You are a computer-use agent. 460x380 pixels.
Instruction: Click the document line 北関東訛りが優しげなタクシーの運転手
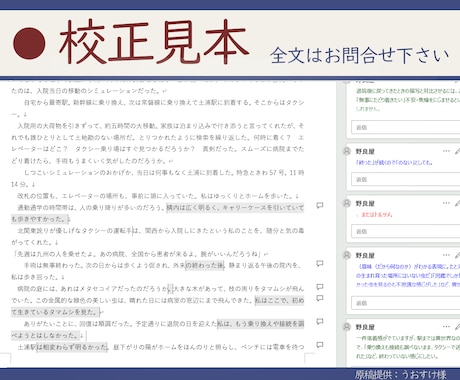point(161,231)
